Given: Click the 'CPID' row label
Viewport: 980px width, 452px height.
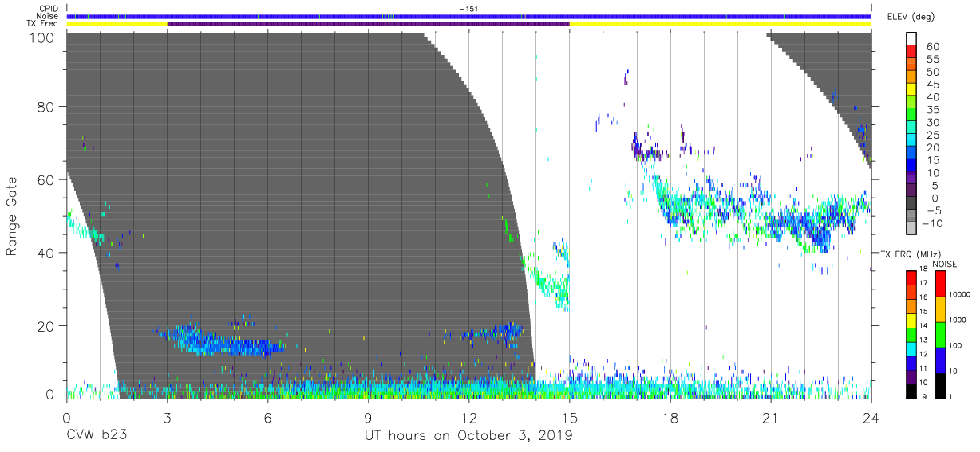Looking at the screenshot, I should [x=49, y=8].
